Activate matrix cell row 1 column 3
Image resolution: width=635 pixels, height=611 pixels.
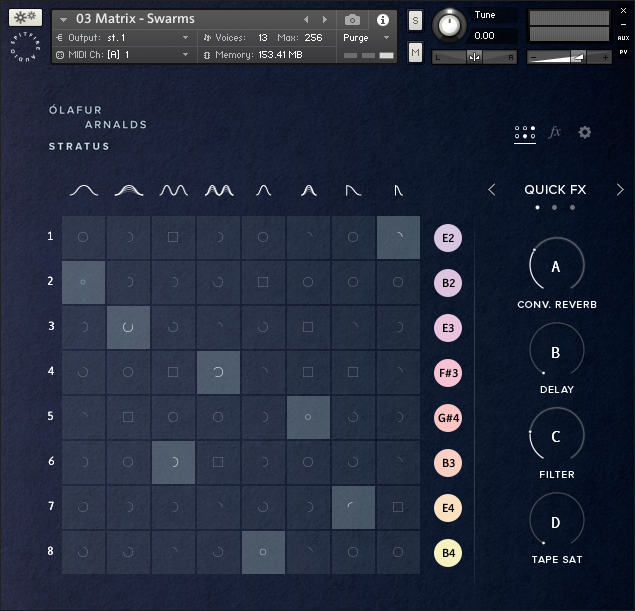[173, 237]
